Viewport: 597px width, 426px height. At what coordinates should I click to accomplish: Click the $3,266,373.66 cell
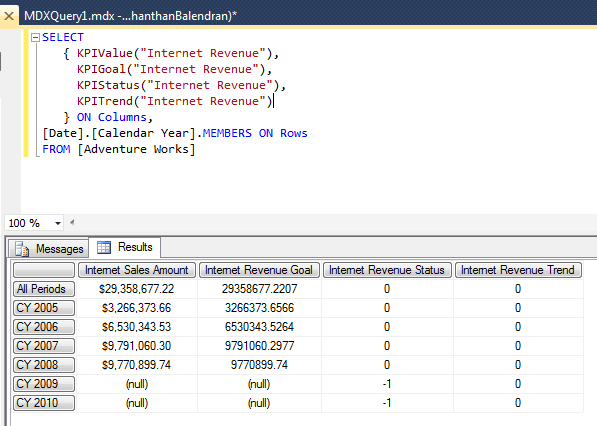point(137,308)
